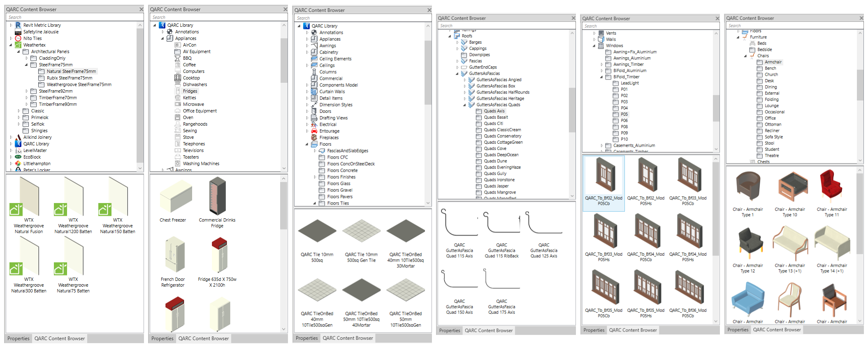This screenshot has height=348, width=868.
Task: Select QARC Content Browser tab below armchair thumbnails
Action: point(777,330)
